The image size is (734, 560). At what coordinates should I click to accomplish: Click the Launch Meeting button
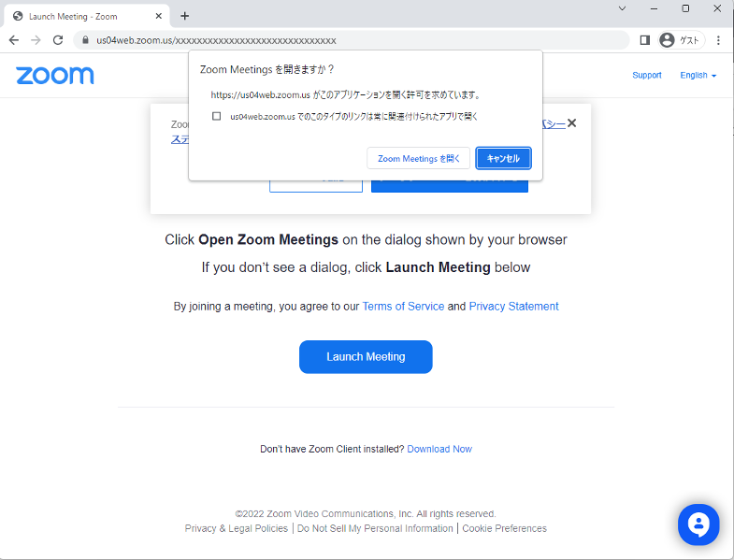(x=366, y=357)
